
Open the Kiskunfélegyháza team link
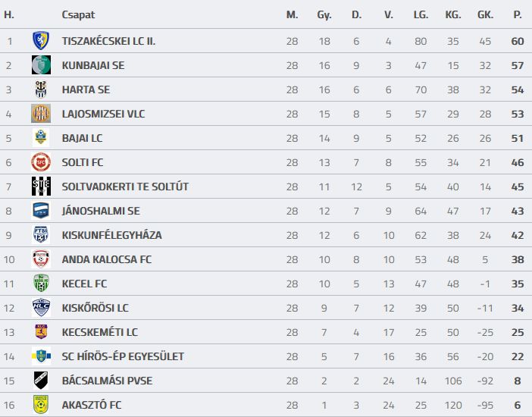coord(112,235)
